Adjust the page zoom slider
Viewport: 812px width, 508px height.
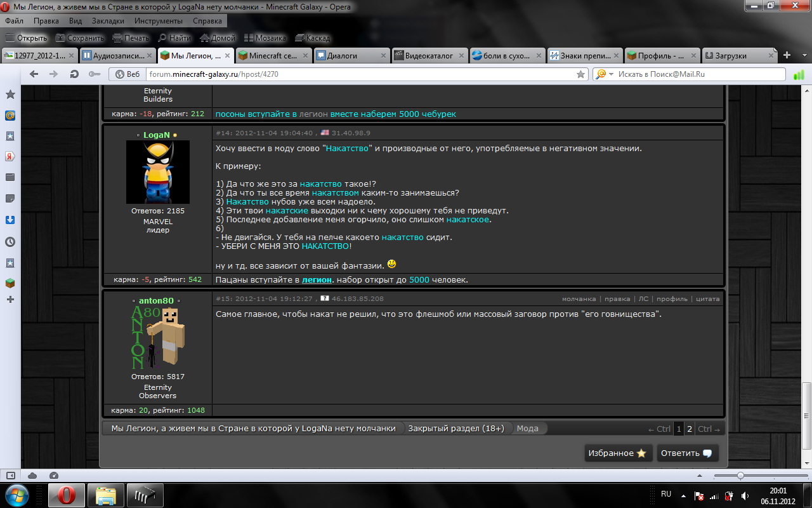[740, 476]
